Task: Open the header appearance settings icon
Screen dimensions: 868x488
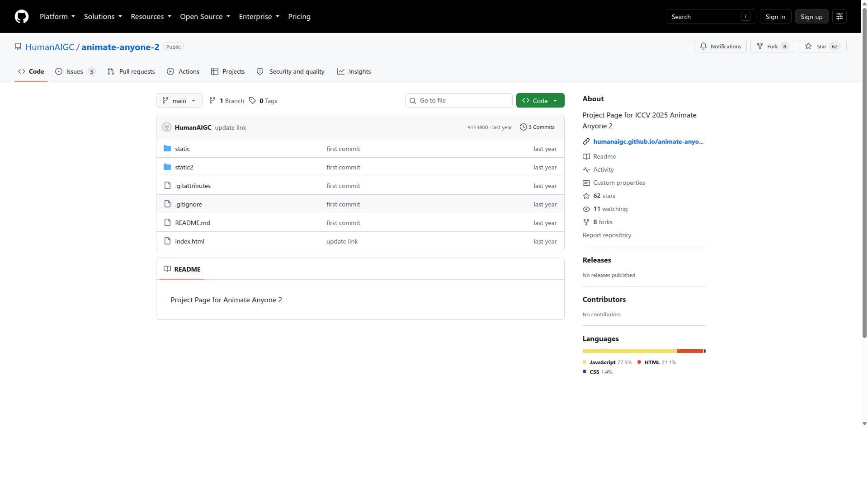Action: pos(839,17)
